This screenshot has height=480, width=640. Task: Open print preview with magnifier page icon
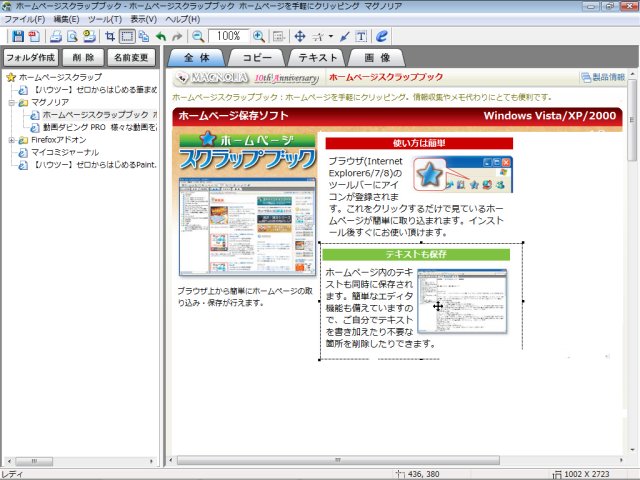pyautogui.click(x=72, y=36)
